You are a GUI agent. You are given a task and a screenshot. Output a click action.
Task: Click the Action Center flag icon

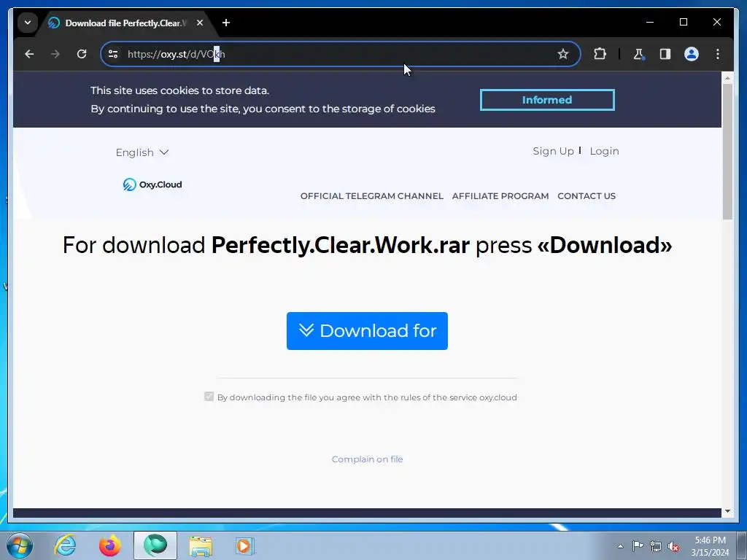638,546
